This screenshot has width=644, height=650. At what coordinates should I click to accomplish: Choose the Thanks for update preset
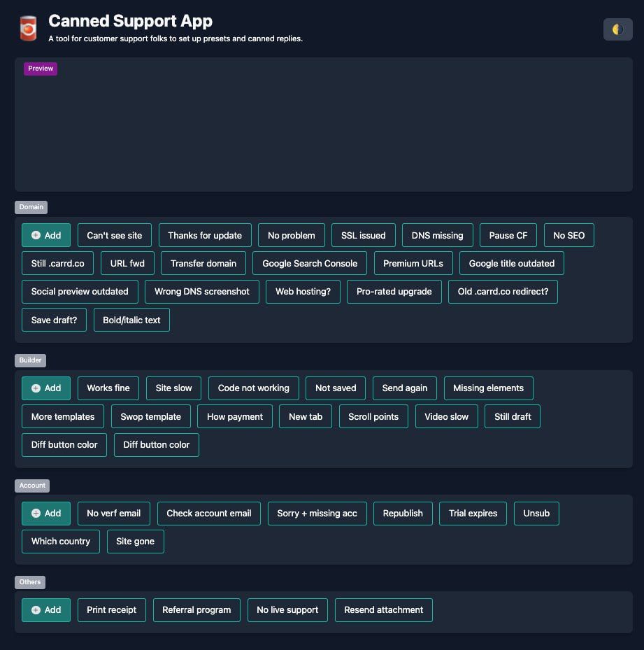pyautogui.click(x=205, y=235)
